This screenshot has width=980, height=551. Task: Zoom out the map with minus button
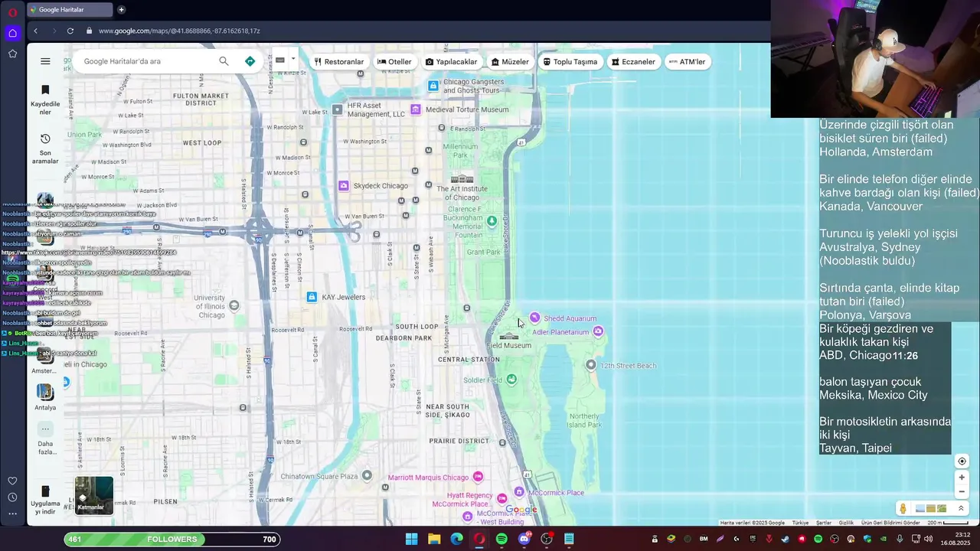(x=962, y=492)
